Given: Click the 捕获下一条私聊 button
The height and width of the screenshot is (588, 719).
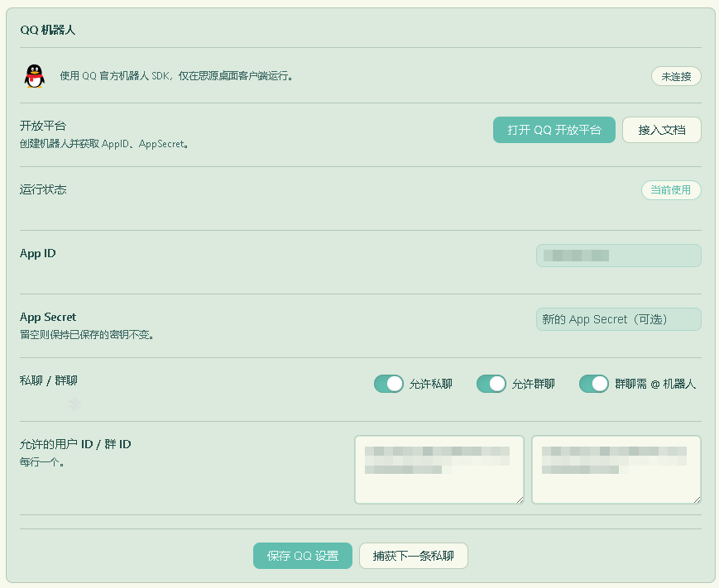Looking at the screenshot, I should 413,556.
